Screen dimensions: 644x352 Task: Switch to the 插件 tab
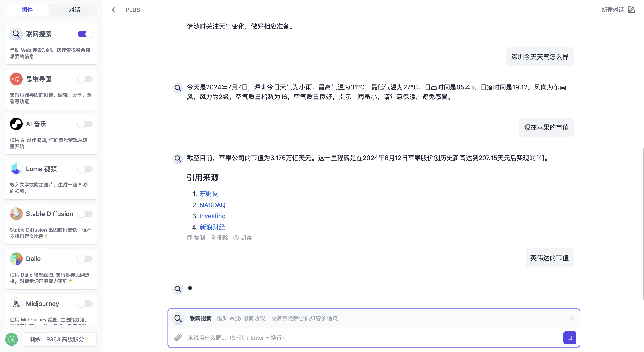(x=27, y=10)
